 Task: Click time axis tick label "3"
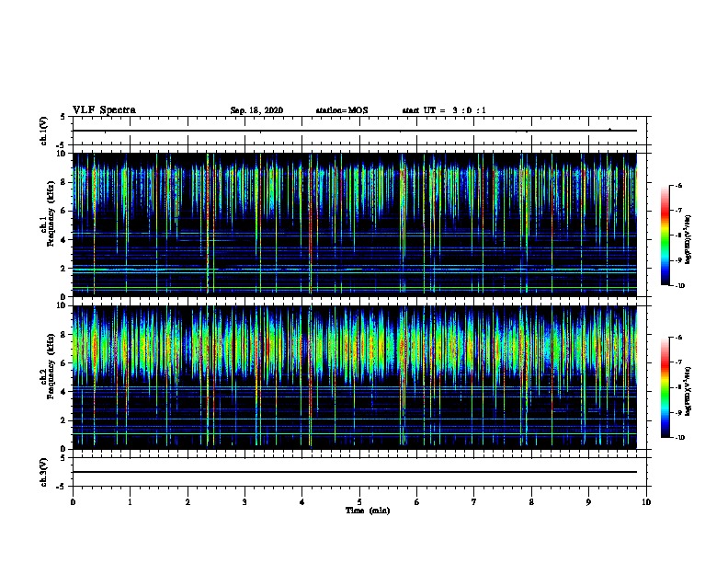(x=245, y=502)
